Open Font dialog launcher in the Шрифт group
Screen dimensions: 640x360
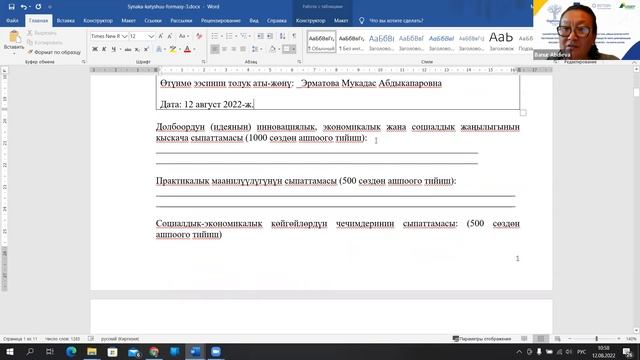point(203,62)
